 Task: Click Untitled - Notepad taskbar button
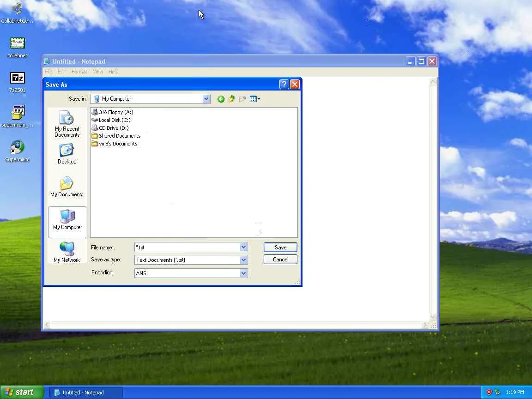[85, 393]
